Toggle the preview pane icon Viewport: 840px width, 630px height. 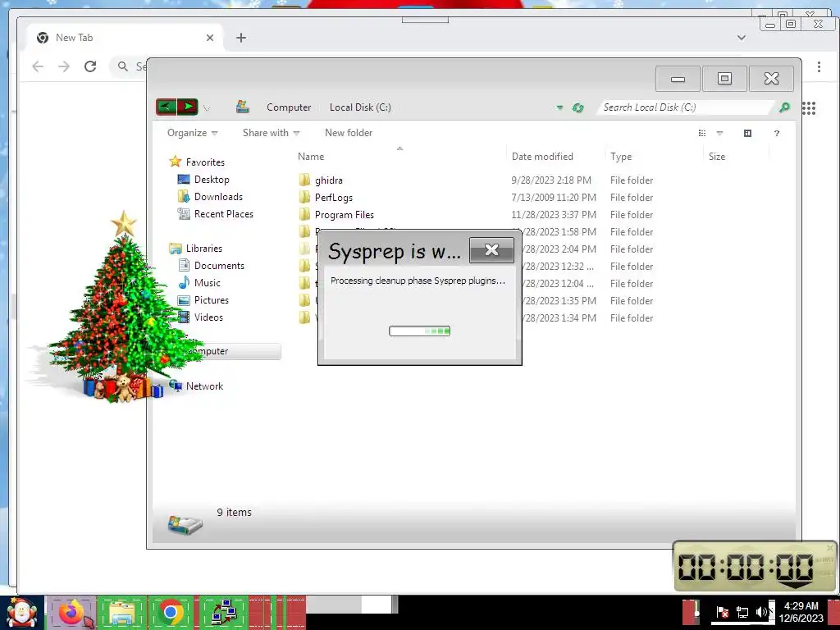click(x=748, y=133)
